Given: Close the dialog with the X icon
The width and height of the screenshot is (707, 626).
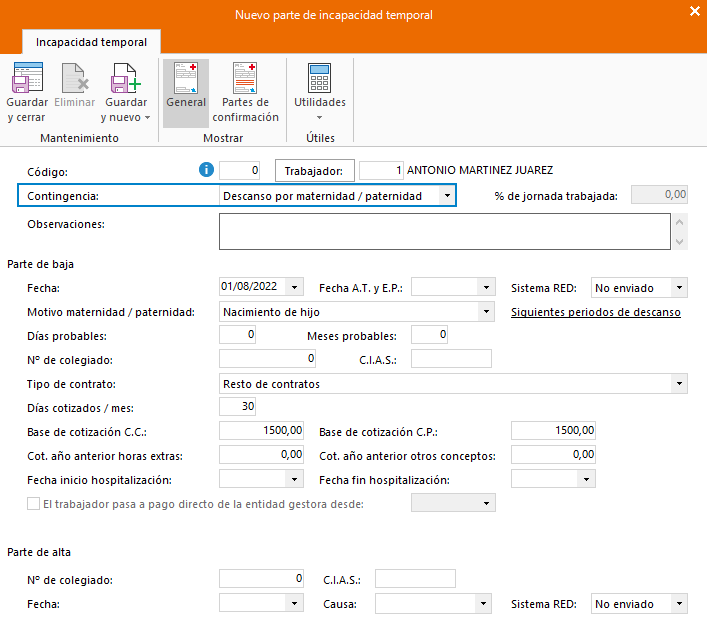Looking at the screenshot, I should (x=695, y=12).
